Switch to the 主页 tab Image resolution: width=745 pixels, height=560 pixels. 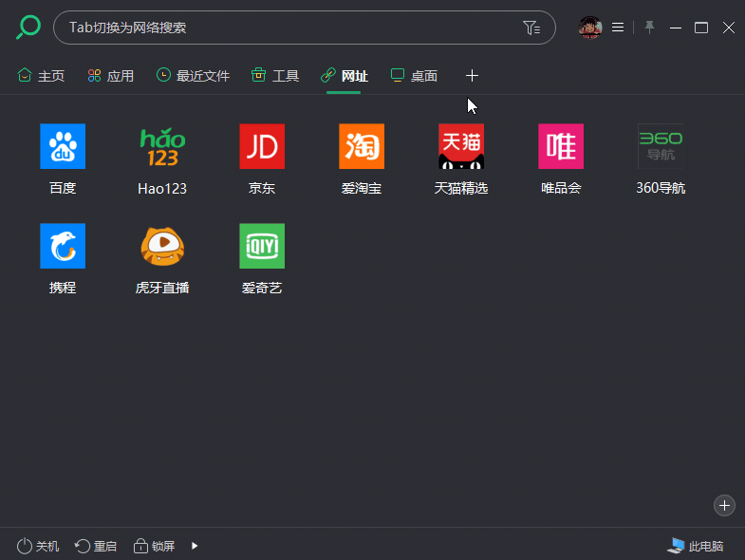[41, 76]
